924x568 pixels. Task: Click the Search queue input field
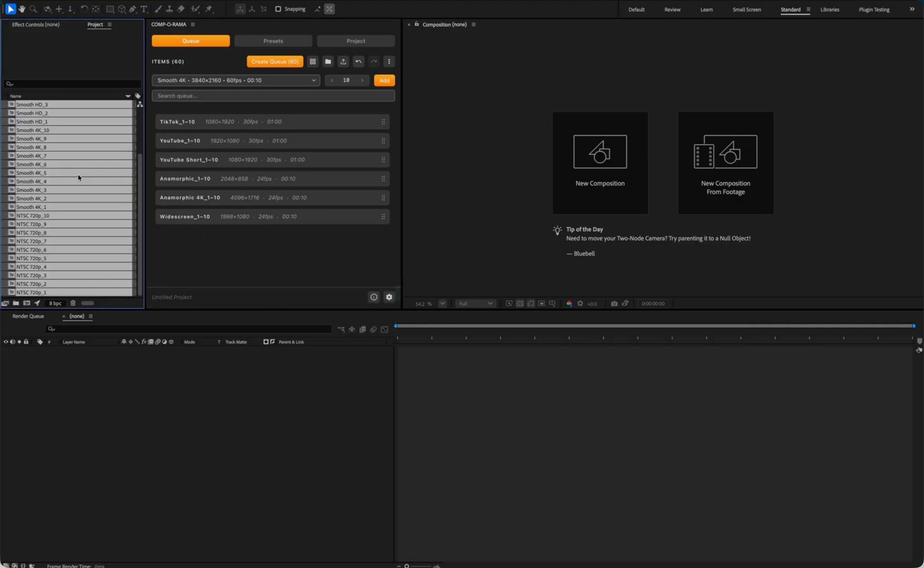(x=273, y=96)
